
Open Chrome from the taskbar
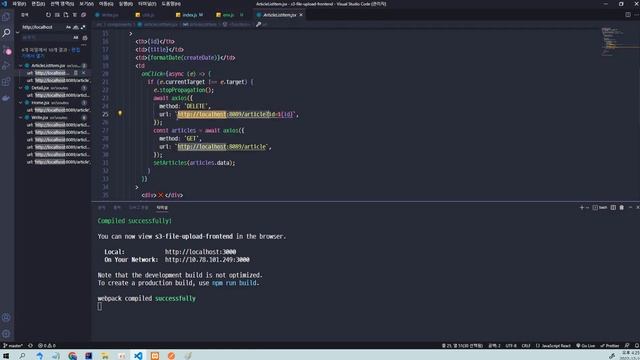click(72, 356)
